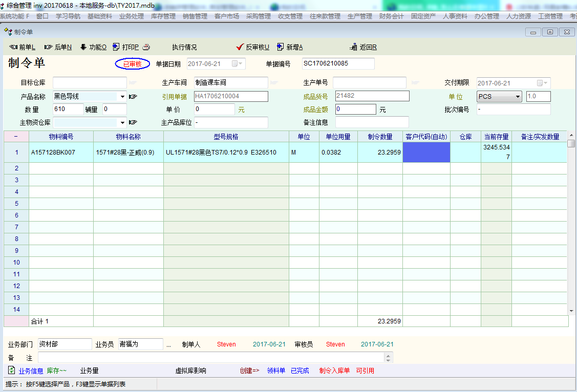
Task: Expand the 产品名称 dropdown
Action: pyautogui.click(x=122, y=96)
